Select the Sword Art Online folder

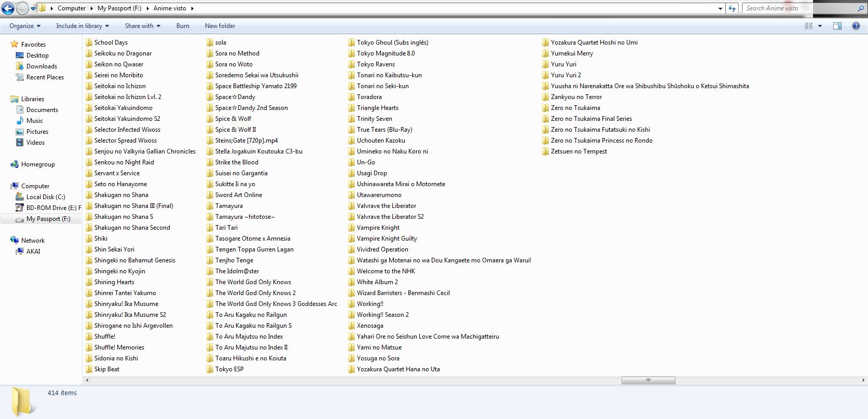click(238, 195)
